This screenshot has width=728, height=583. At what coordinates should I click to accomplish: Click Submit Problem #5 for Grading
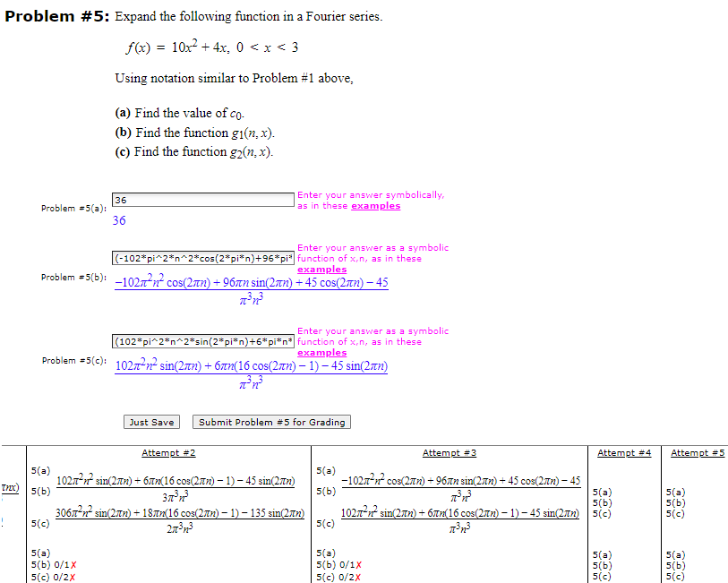click(x=270, y=422)
